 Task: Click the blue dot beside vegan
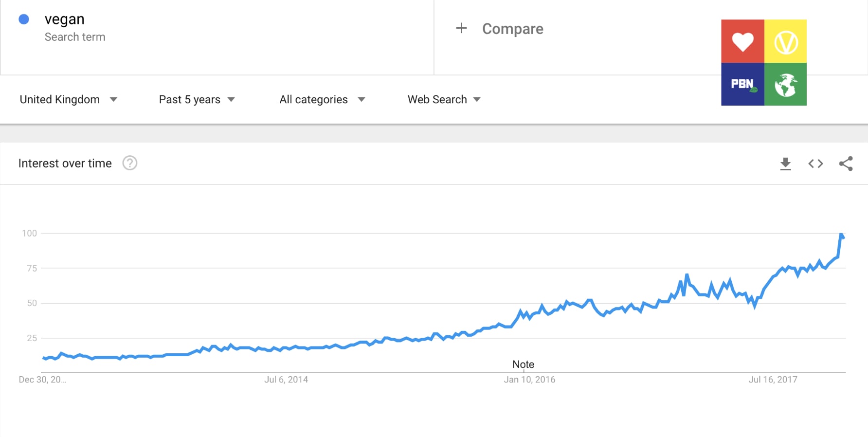tap(24, 19)
